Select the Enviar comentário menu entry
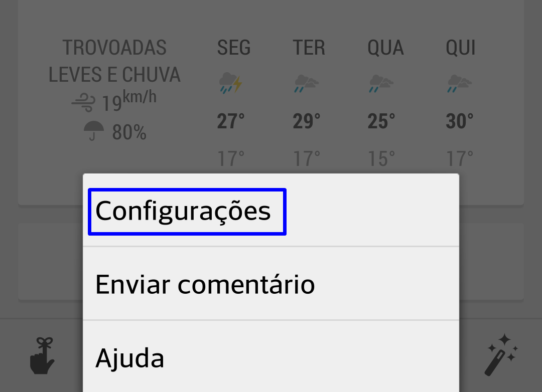Image resolution: width=542 pixels, height=392 pixels. coord(270,284)
